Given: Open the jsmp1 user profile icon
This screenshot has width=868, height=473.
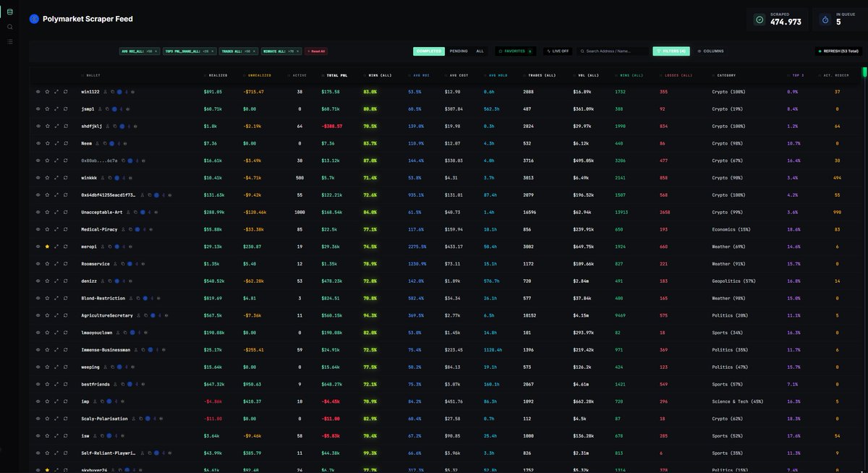Looking at the screenshot, I should coord(100,109).
